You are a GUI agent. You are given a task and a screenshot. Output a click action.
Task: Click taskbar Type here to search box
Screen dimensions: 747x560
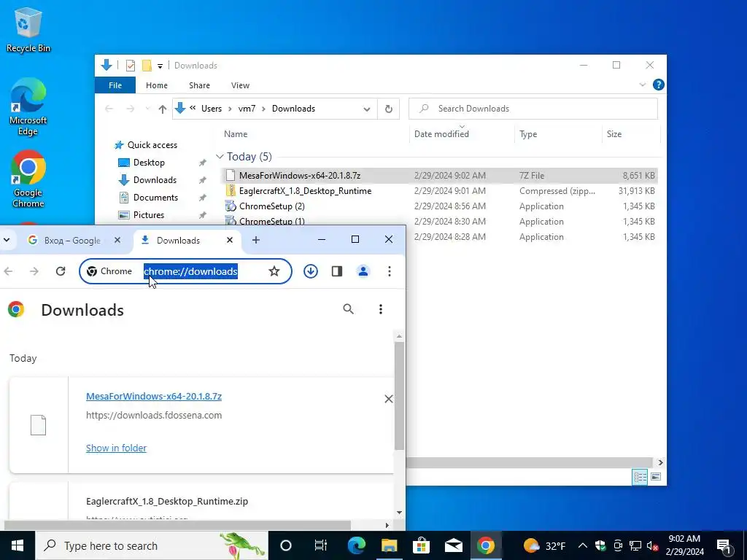(x=152, y=545)
